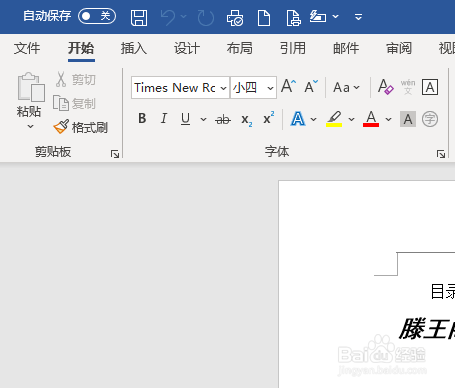Image resolution: width=455 pixels, height=388 pixels.
Task: Switch to the 引用 tab
Action: 293,48
